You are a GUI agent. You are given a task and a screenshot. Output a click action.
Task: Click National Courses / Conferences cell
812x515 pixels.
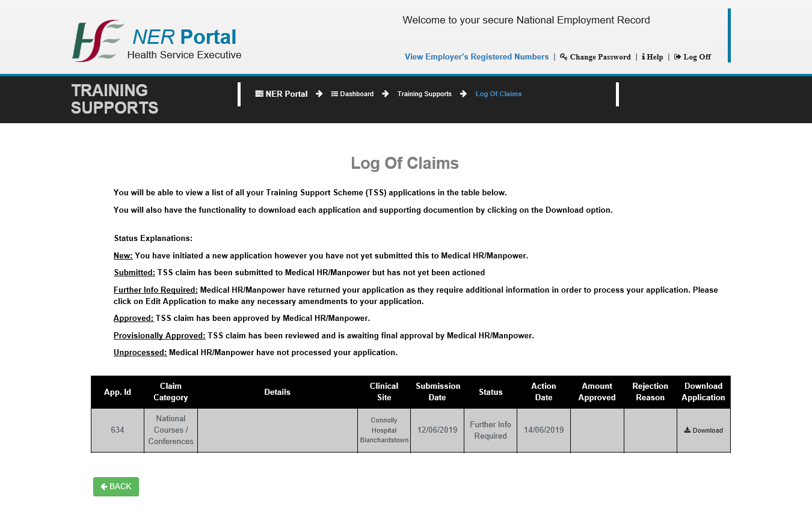point(171,430)
